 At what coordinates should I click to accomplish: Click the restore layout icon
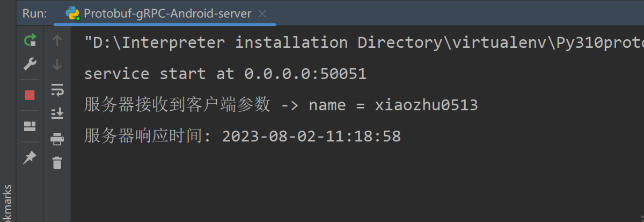pos(30,126)
